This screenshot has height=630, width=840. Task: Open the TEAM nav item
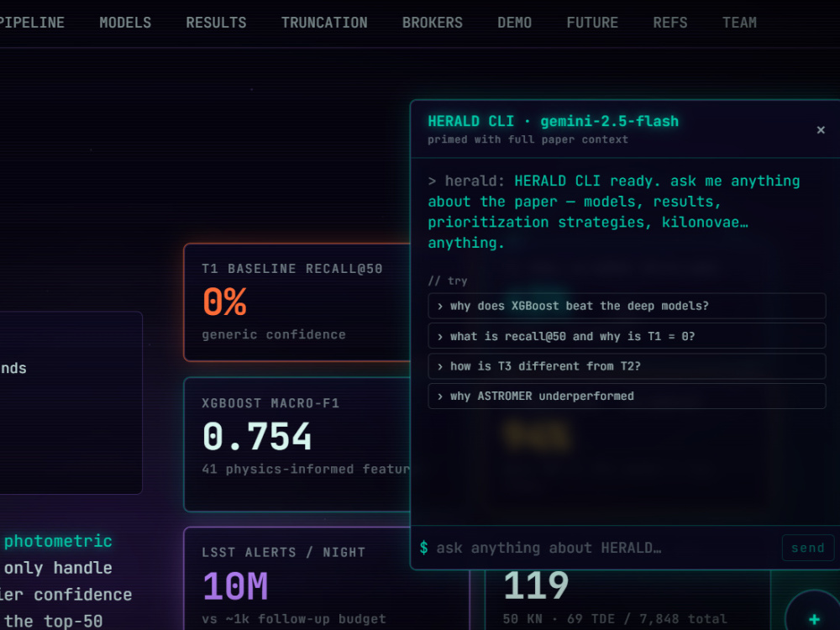(740, 23)
